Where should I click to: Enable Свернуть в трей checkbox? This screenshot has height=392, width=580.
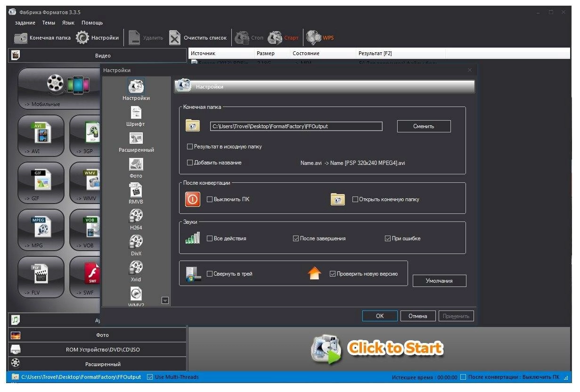[210, 274]
